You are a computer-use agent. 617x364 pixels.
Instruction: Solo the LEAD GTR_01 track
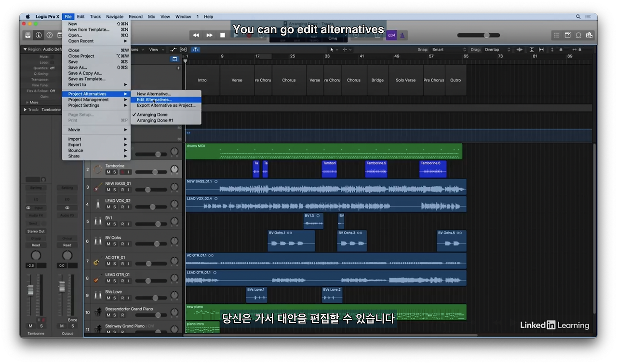[x=115, y=281]
